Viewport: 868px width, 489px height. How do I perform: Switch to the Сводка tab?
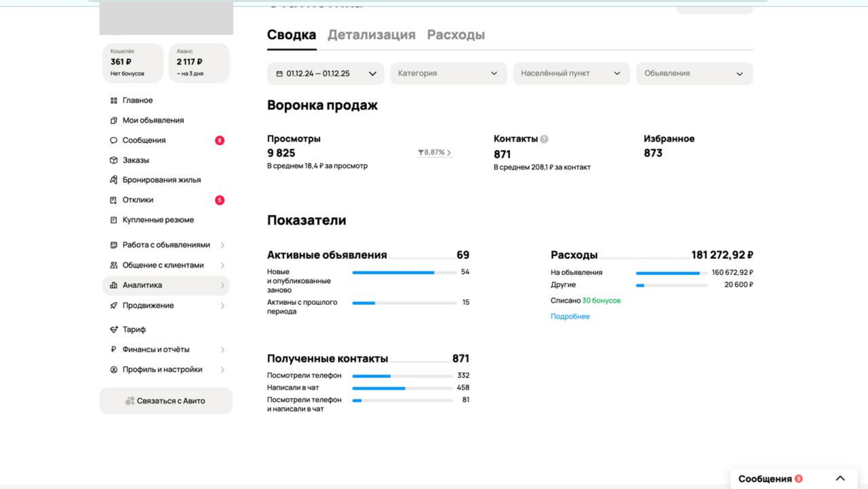(291, 35)
